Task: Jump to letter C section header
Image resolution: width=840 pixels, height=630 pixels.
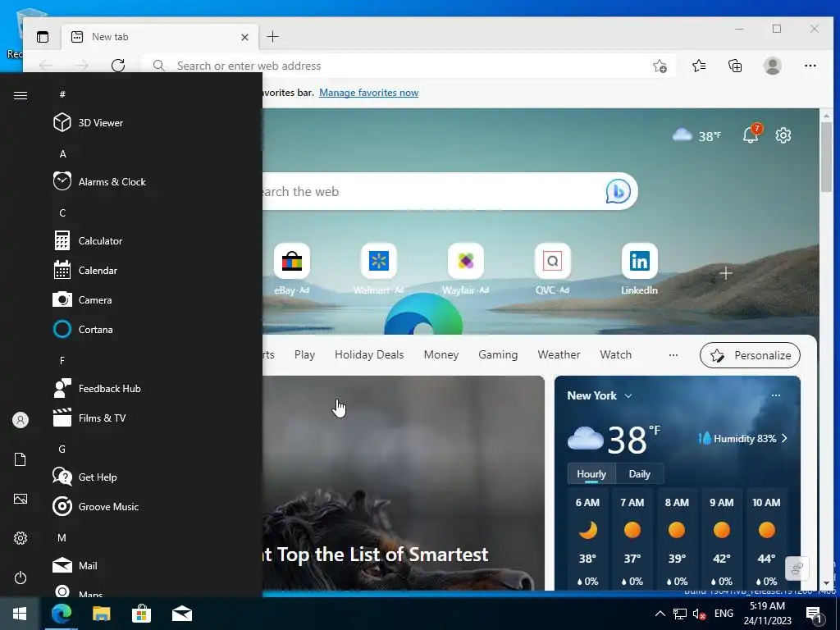Action: point(62,212)
